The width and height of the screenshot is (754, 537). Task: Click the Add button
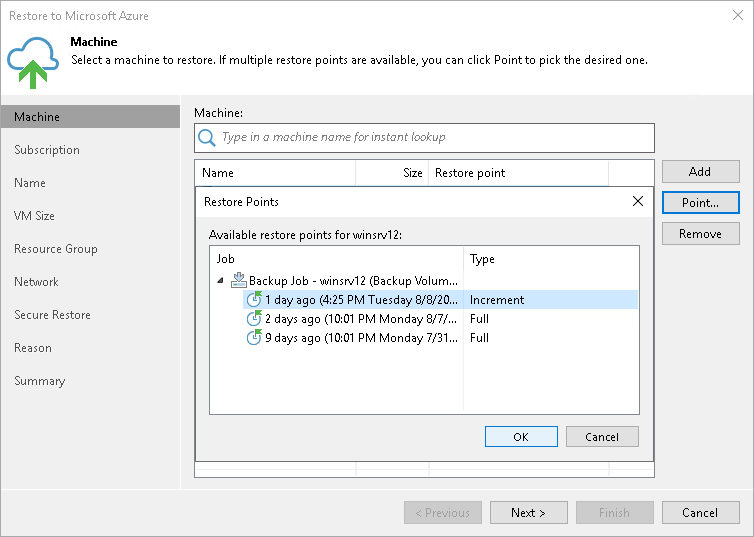pos(701,172)
